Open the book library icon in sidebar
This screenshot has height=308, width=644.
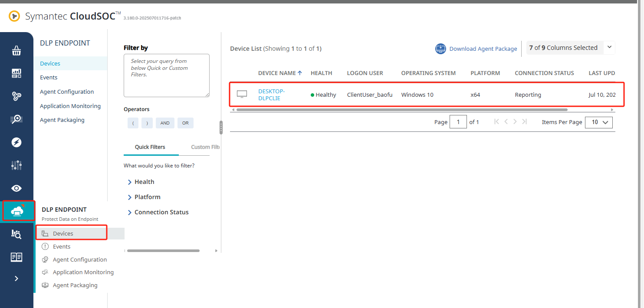pos(16,257)
